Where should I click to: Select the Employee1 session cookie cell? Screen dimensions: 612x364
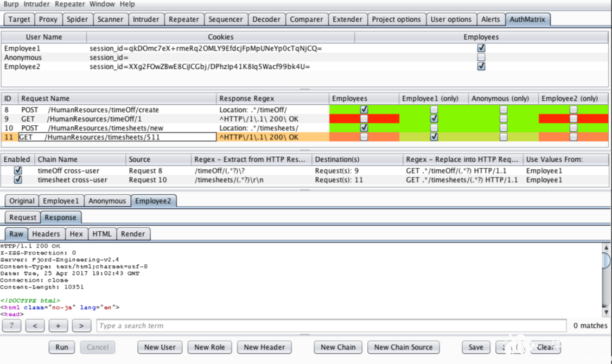[x=220, y=48]
